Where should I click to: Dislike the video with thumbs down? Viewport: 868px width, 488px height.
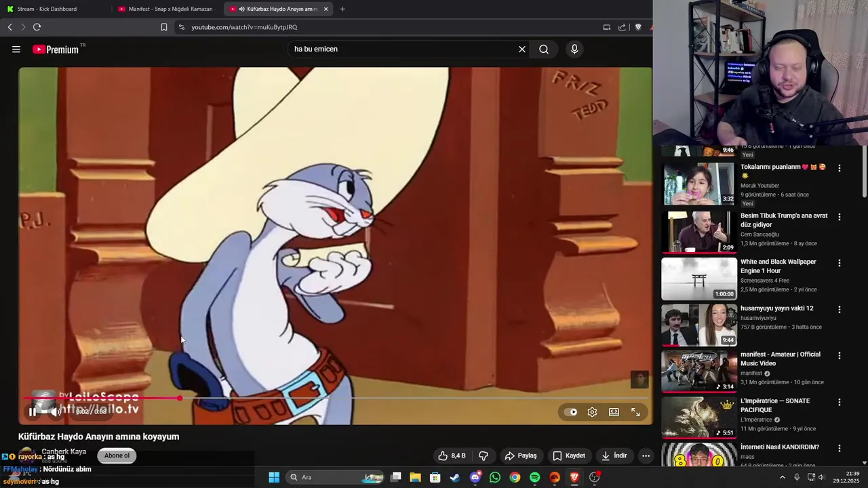(x=484, y=455)
